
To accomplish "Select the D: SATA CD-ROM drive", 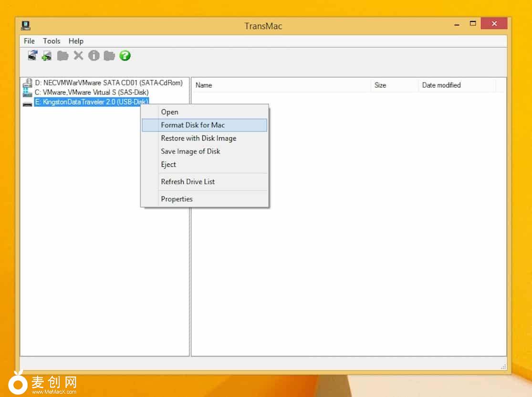I will [x=108, y=83].
